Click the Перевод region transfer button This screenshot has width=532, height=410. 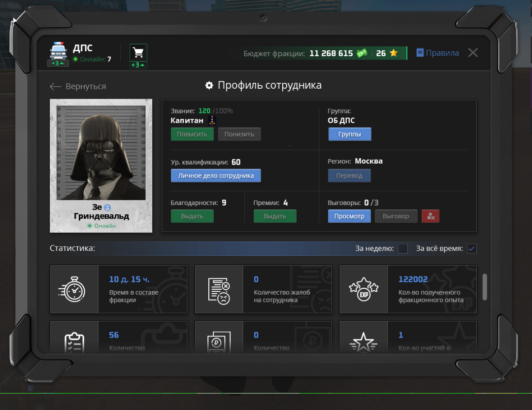349,175
